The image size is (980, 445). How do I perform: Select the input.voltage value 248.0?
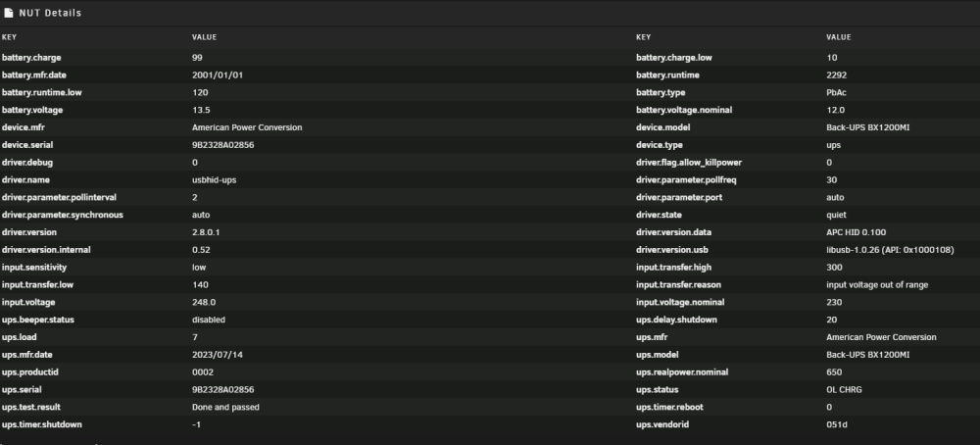[x=204, y=303]
